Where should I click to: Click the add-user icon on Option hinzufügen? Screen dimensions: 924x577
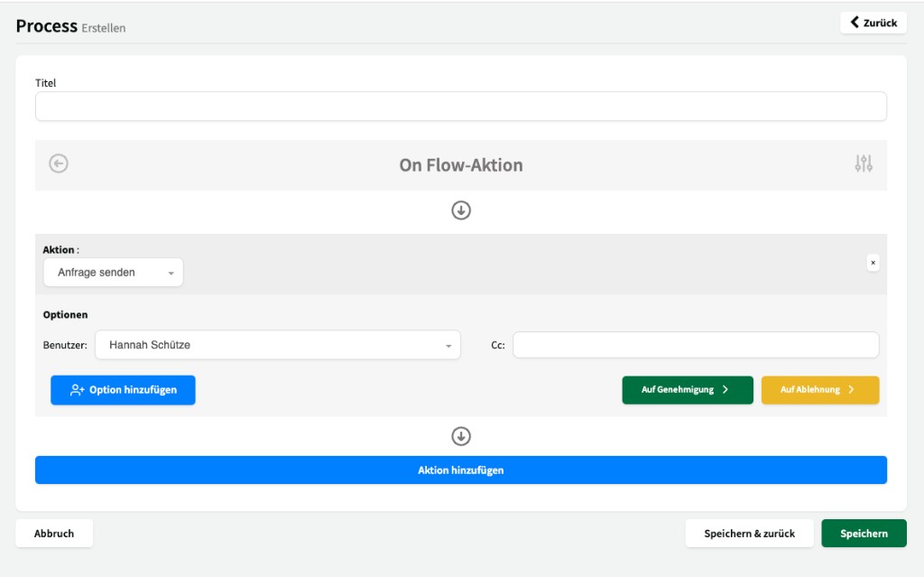77,390
